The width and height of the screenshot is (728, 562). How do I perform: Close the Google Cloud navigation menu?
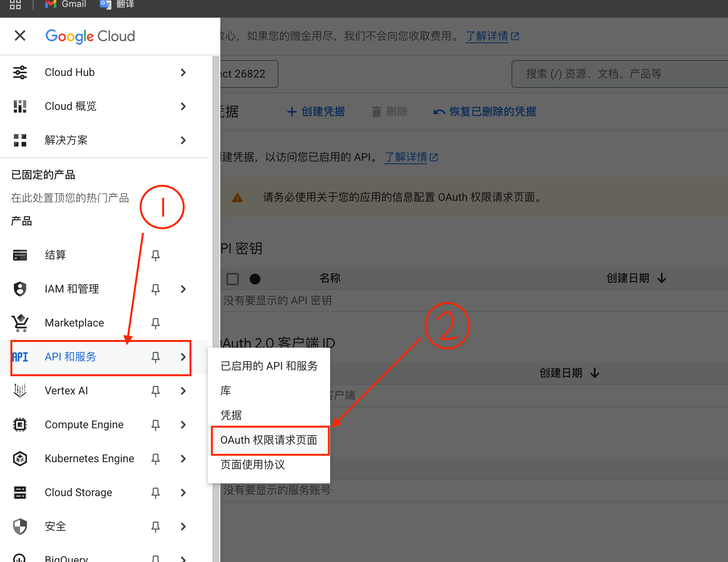(20, 36)
